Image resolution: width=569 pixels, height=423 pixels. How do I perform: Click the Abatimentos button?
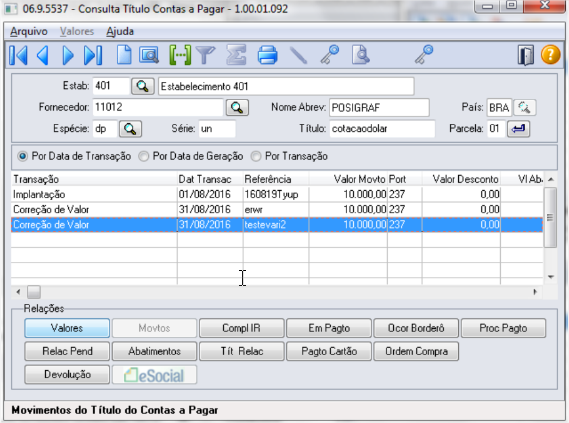tap(155, 352)
